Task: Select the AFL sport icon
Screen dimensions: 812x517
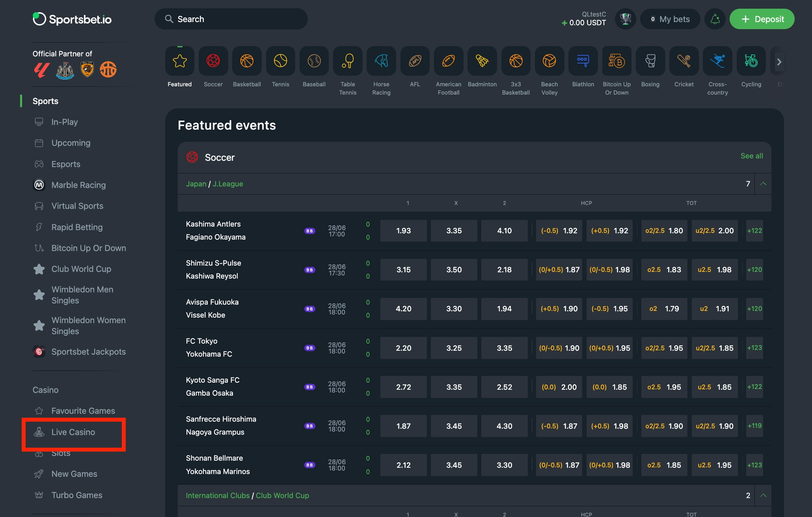Action: pyautogui.click(x=415, y=61)
